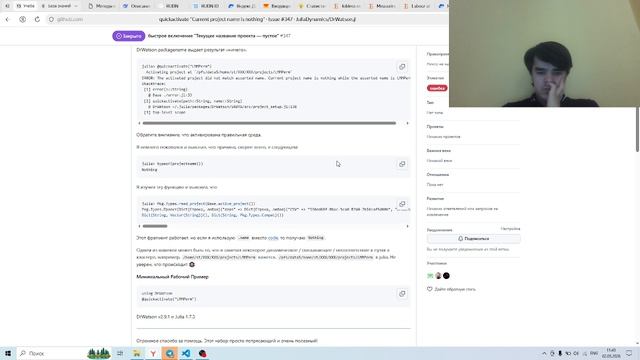Screen dimensions: 640x360
Task: Show hidden tray icons chevron
Action: (544, 353)
